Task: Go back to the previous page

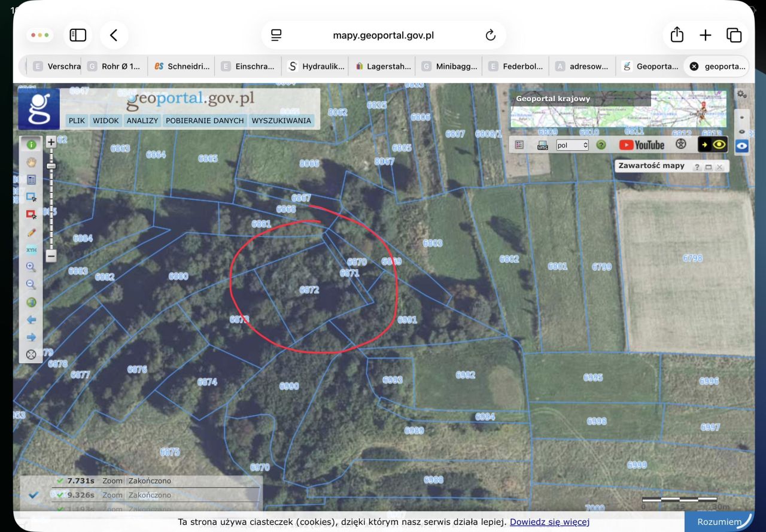Action: point(114,35)
